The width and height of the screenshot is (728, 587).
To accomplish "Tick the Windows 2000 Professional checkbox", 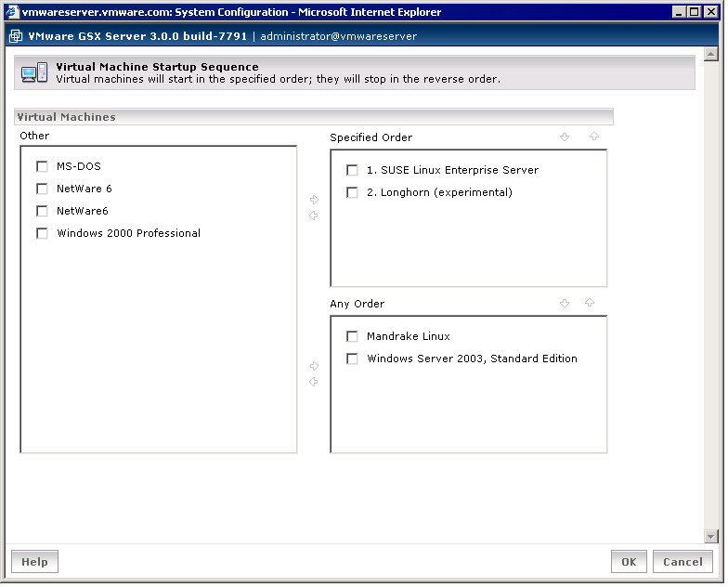I will 42,234.
